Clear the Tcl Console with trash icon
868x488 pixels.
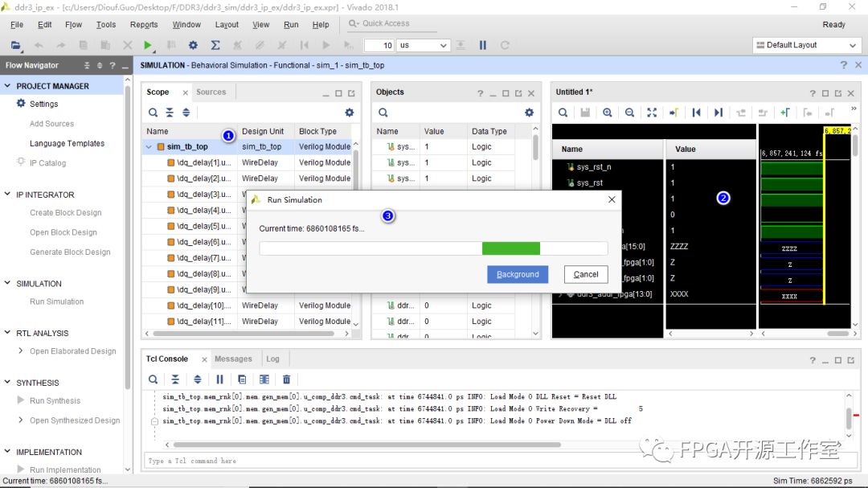point(286,379)
